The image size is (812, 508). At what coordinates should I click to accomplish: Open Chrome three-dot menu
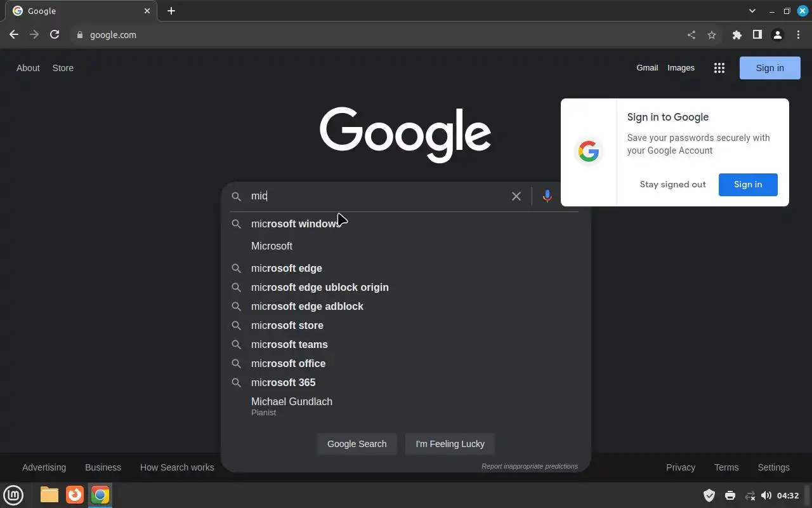point(798,35)
